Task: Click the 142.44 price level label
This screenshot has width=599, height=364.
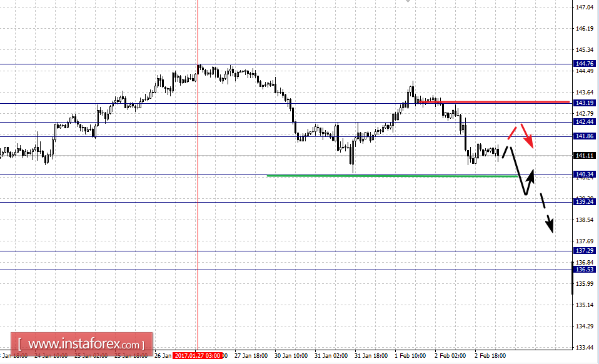Action: point(585,121)
